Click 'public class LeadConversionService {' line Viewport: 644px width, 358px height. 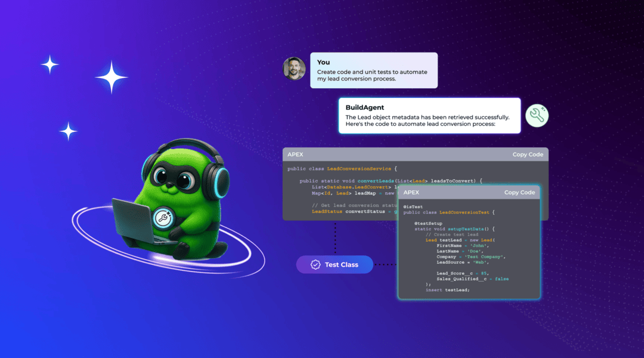point(342,168)
